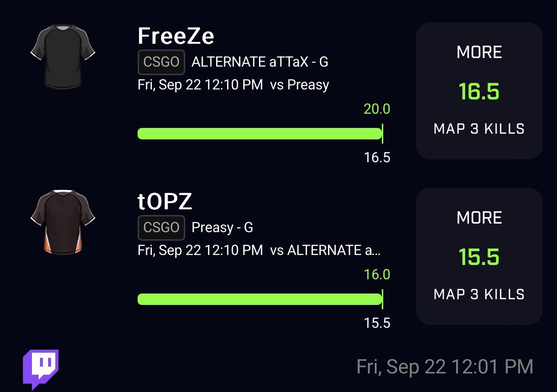Screen dimensions: 557x392
Task: Click the Fri, Sep 22 12:01 PM timestamp
Action: pos(445,367)
